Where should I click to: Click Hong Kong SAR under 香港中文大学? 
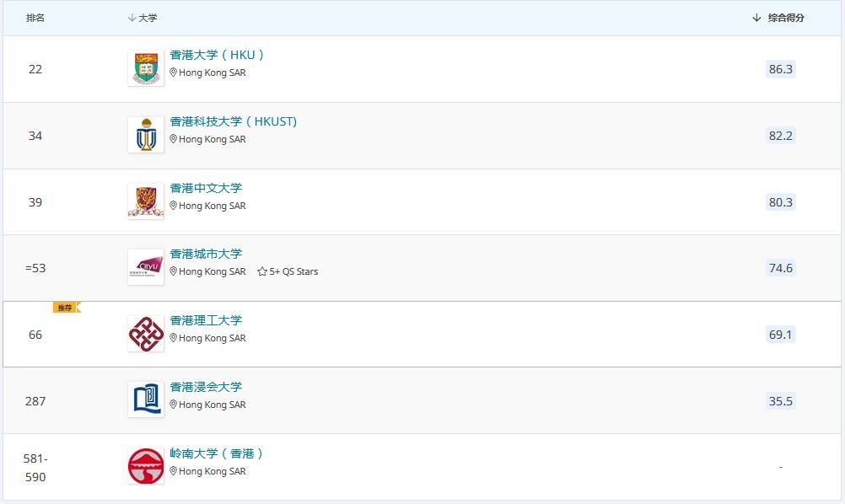coord(213,206)
